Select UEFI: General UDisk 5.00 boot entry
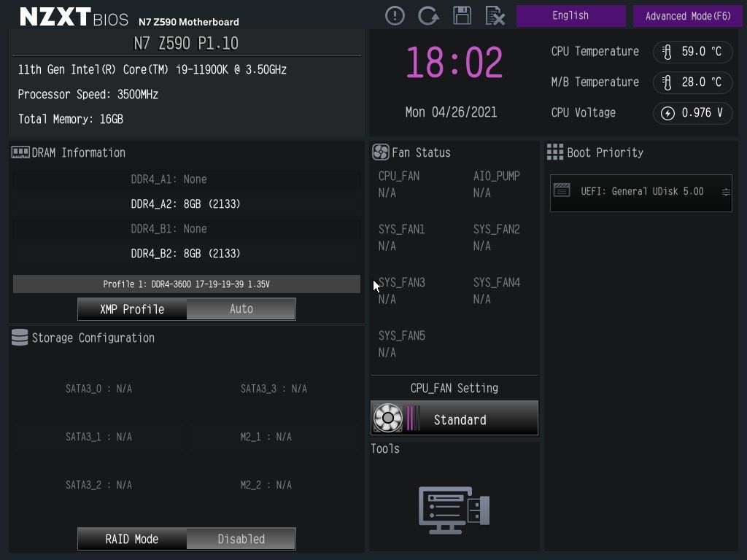This screenshot has height=560, width=747. point(640,192)
